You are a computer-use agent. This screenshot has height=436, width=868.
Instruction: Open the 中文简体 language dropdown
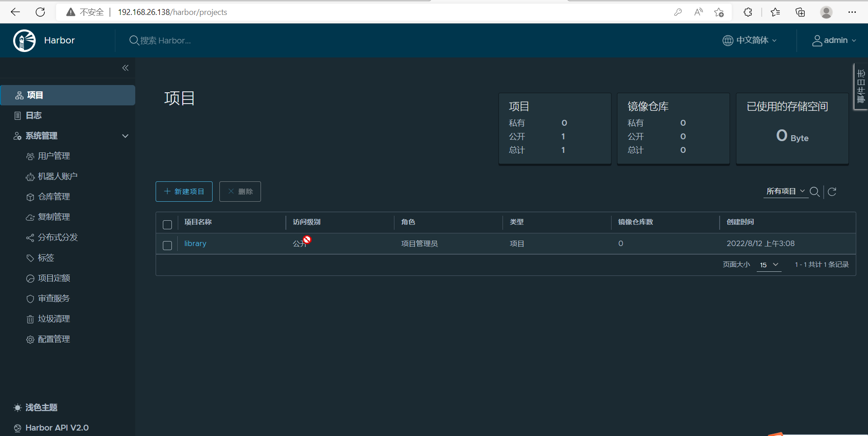tap(749, 40)
